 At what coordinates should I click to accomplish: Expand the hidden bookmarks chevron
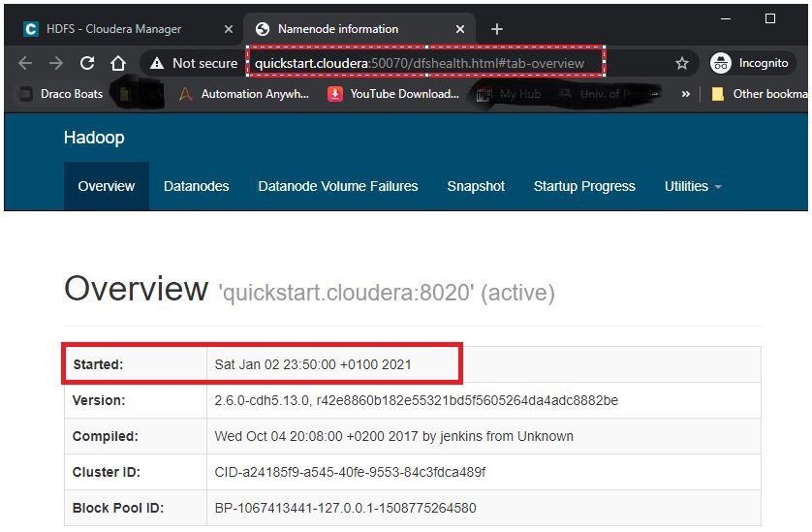(686, 94)
